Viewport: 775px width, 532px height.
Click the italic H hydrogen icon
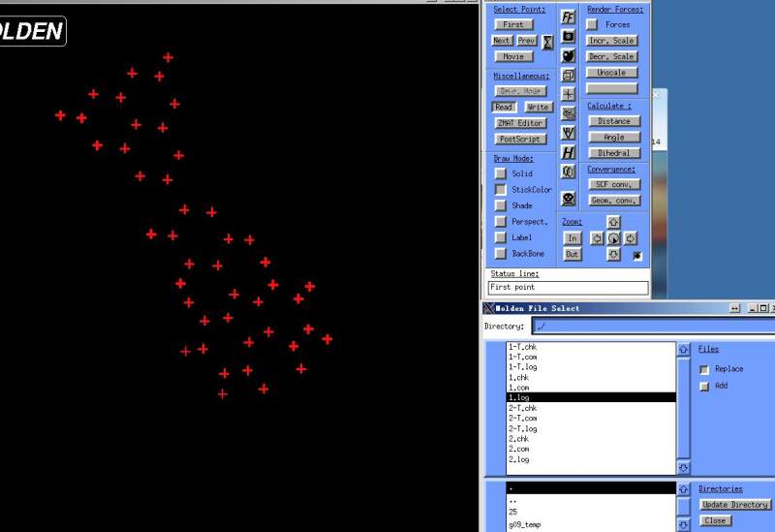(x=569, y=152)
